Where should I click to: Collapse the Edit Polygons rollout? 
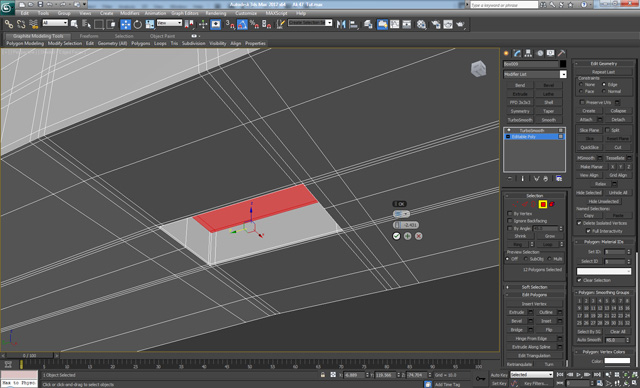point(534,295)
